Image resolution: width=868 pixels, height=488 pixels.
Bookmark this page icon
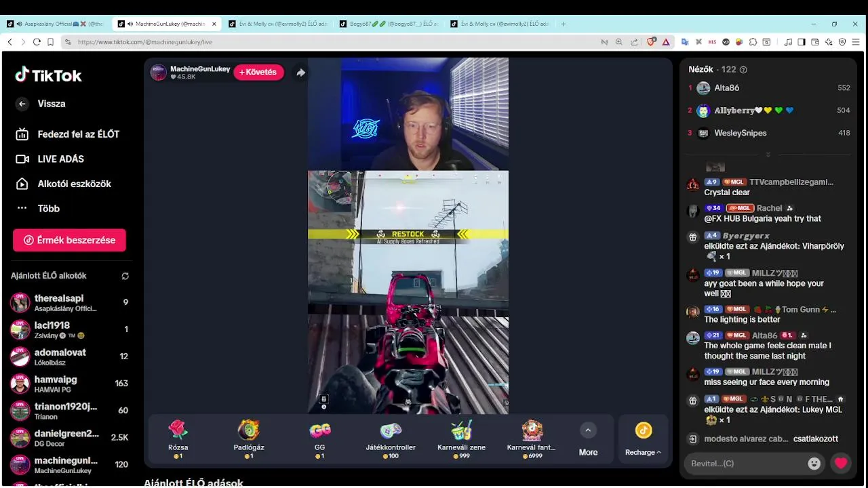[x=50, y=42]
